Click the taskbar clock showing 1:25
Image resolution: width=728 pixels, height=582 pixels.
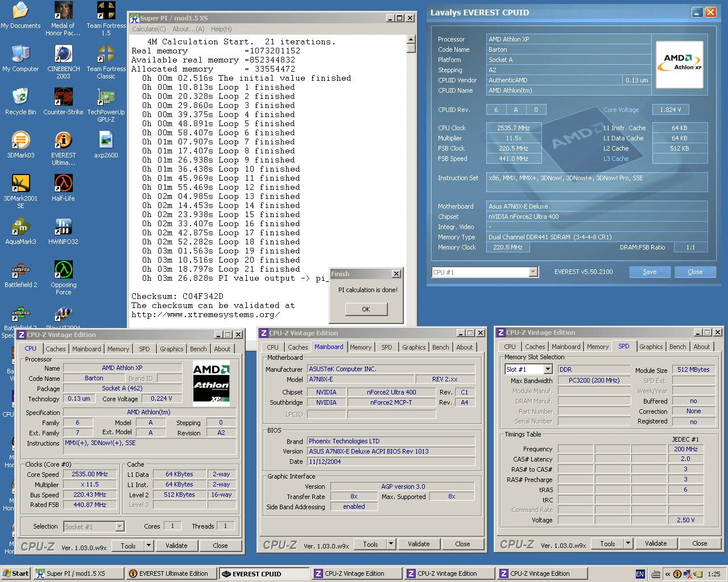pyautogui.click(x=714, y=574)
